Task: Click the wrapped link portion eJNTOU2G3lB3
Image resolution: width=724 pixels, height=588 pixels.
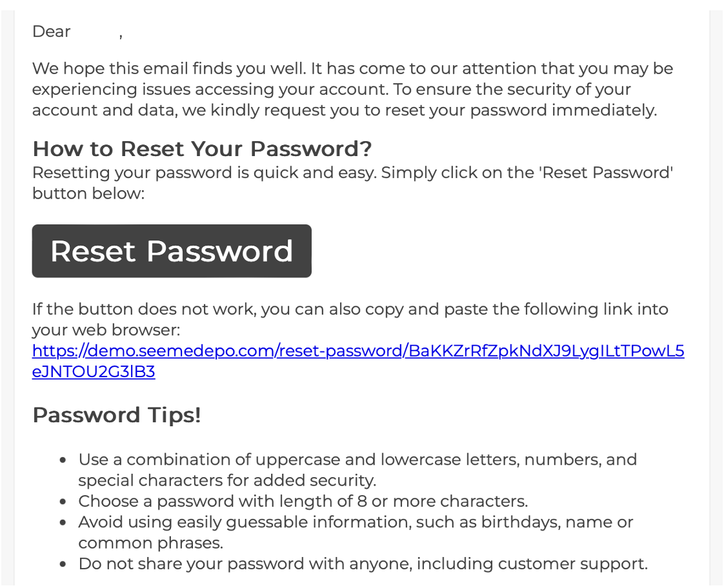Action: pos(94,372)
